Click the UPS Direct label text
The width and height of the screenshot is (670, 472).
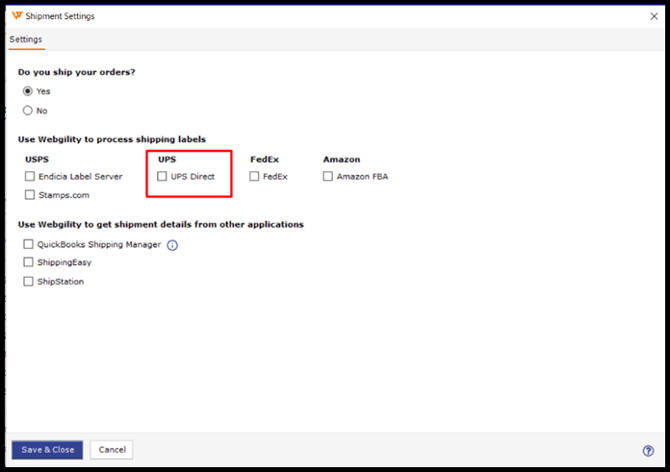(x=193, y=176)
